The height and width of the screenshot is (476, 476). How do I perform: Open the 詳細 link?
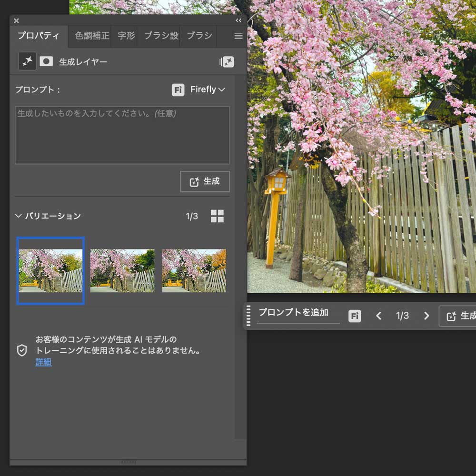43,362
